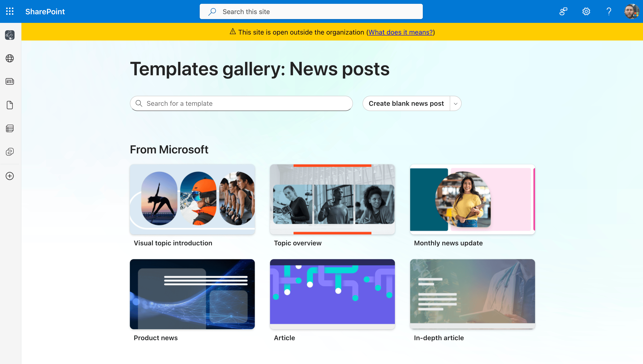Click the Monthly news update label
643x364 pixels.
pos(448,243)
